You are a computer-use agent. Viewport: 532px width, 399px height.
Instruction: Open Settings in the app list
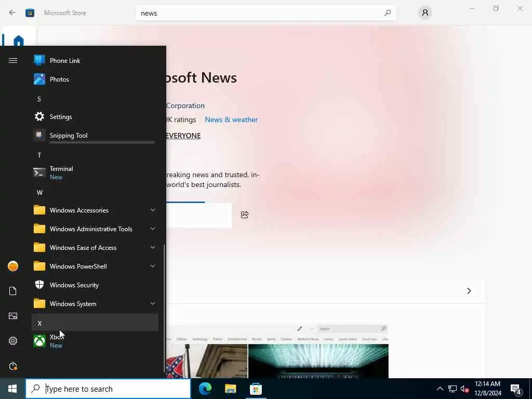pyautogui.click(x=95, y=116)
